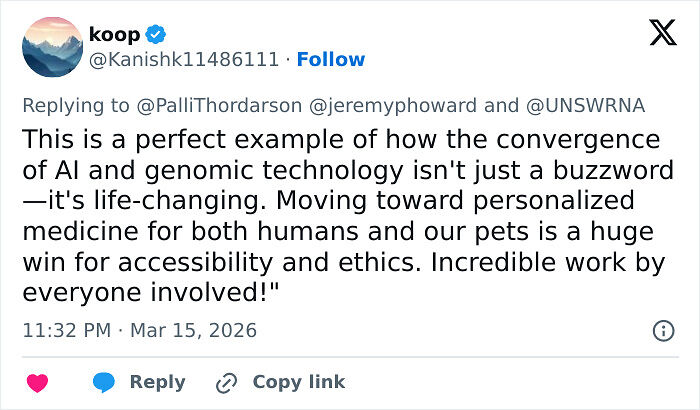Click the display name koop
700x410 pixels.
click(x=116, y=34)
